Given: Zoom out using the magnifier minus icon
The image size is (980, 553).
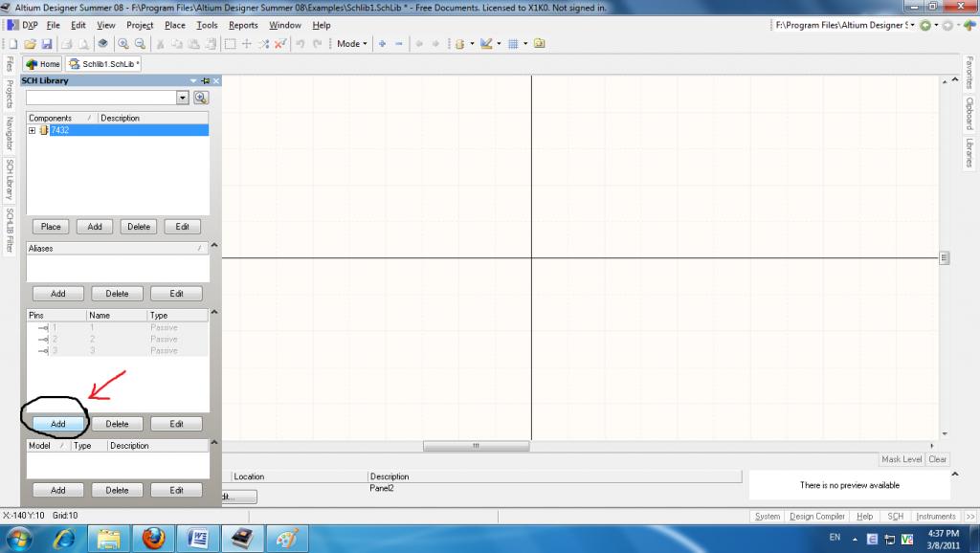Looking at the screenshot, I should 140,44.
